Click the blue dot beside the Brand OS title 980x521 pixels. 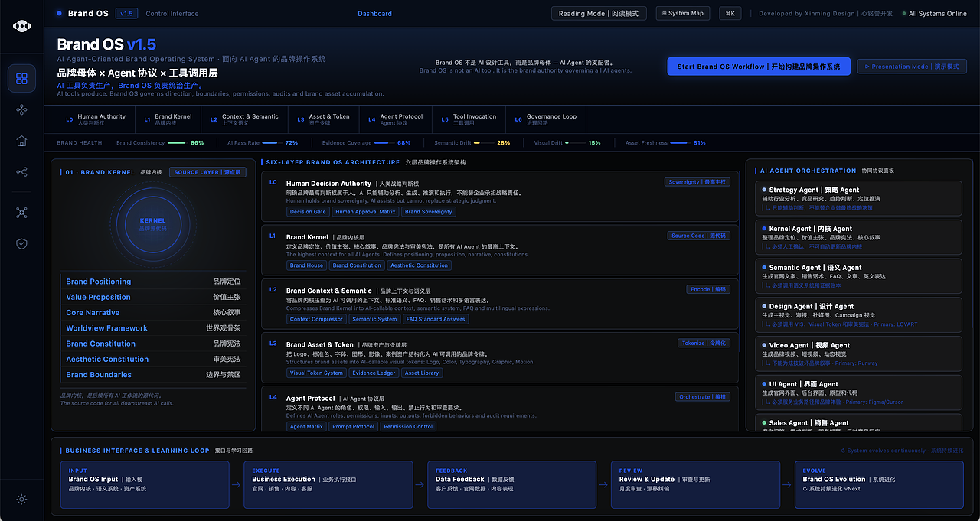60,13
